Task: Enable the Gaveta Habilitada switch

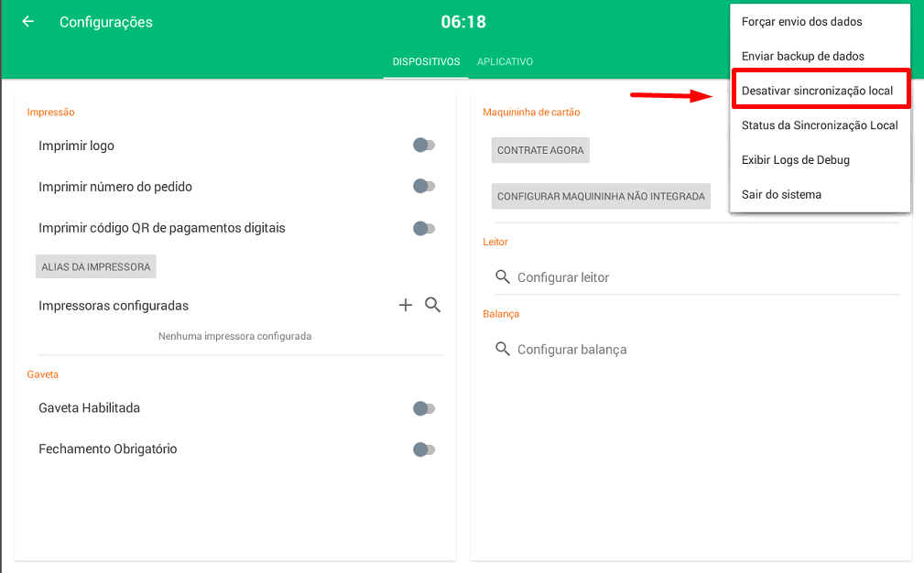Action: [424, 408]
